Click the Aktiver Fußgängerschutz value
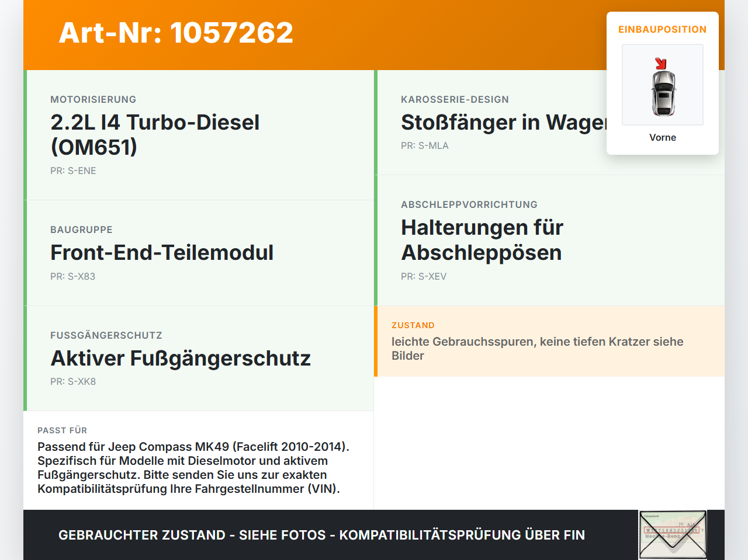The height and width of the screenshot is (560, 748). coord(181,358)
